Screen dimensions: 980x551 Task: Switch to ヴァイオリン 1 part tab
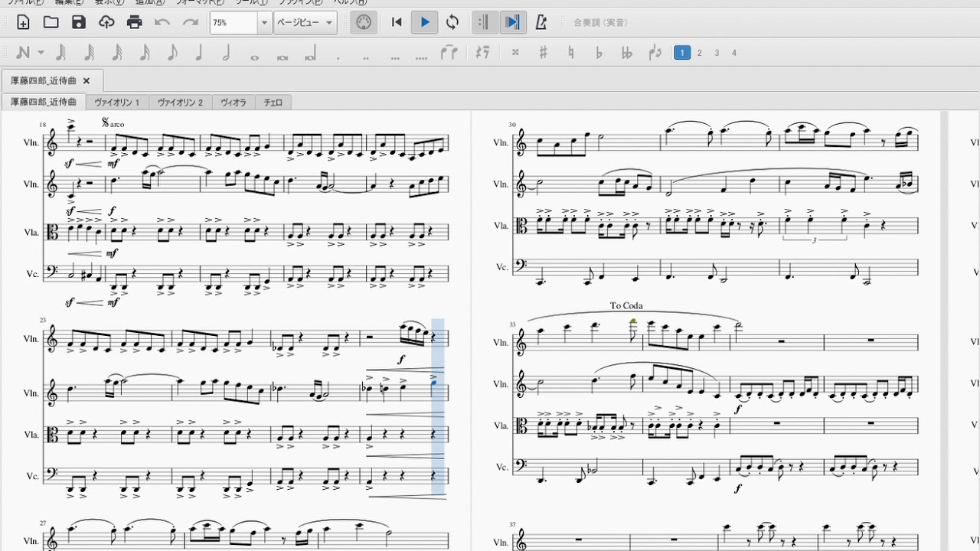(x=117, y=102)
